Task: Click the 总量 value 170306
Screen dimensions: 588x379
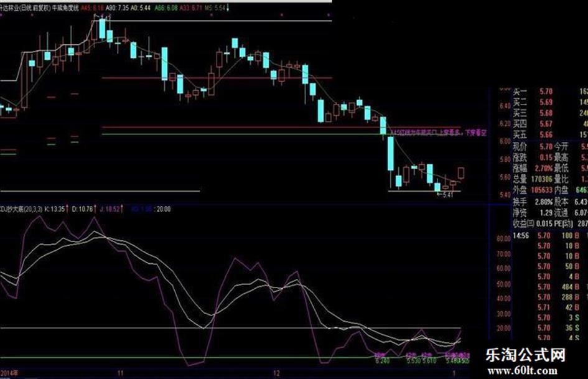Action: (x=541, y=179)
